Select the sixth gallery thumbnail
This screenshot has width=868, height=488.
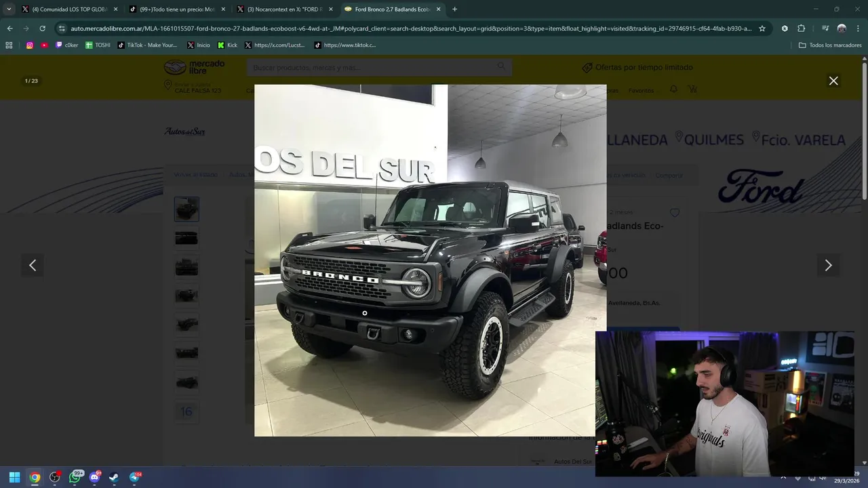(186, 353)
